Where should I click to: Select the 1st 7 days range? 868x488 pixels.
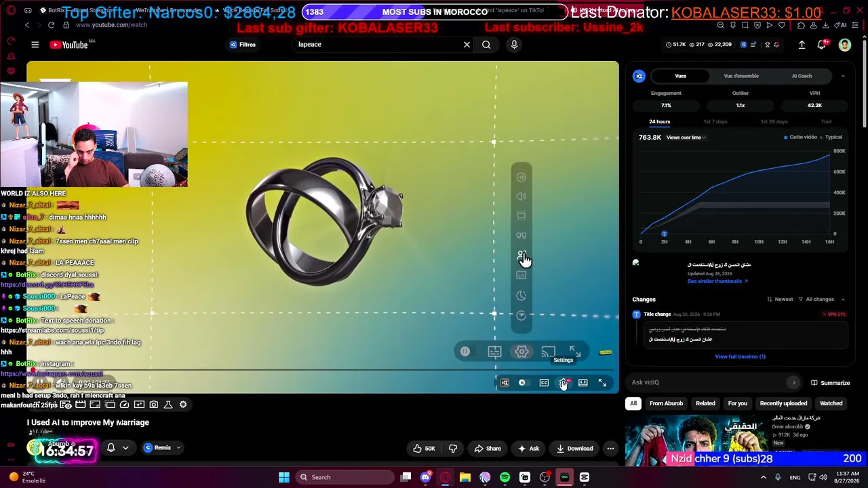point(715,122)
